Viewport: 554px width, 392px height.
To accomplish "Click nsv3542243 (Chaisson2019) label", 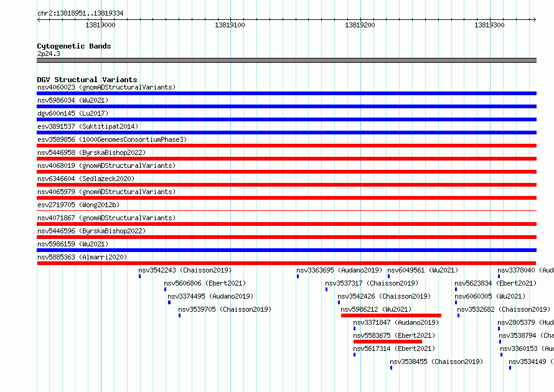I will pyautogui.click(x=185, y=270).
